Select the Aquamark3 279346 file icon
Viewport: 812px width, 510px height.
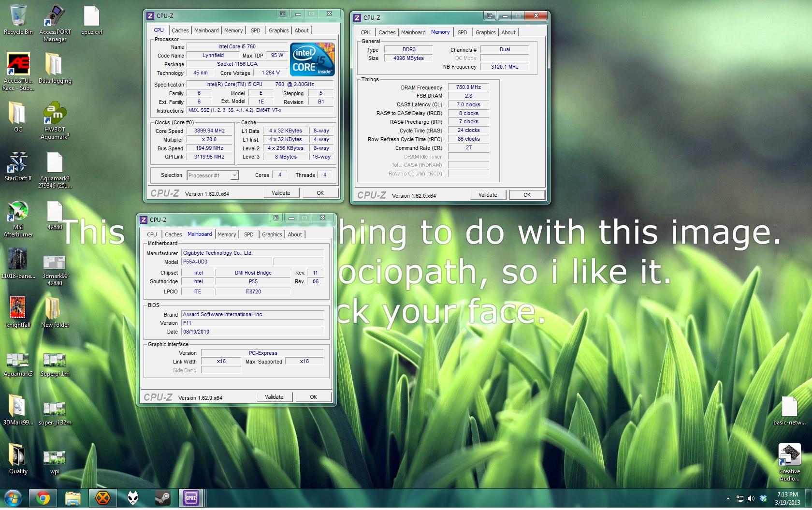(55, 170)
